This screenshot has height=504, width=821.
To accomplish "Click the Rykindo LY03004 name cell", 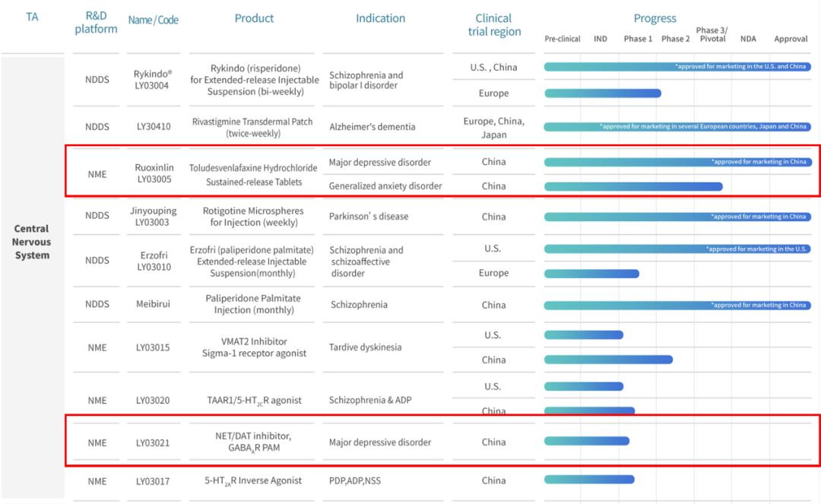I will 153,79.
